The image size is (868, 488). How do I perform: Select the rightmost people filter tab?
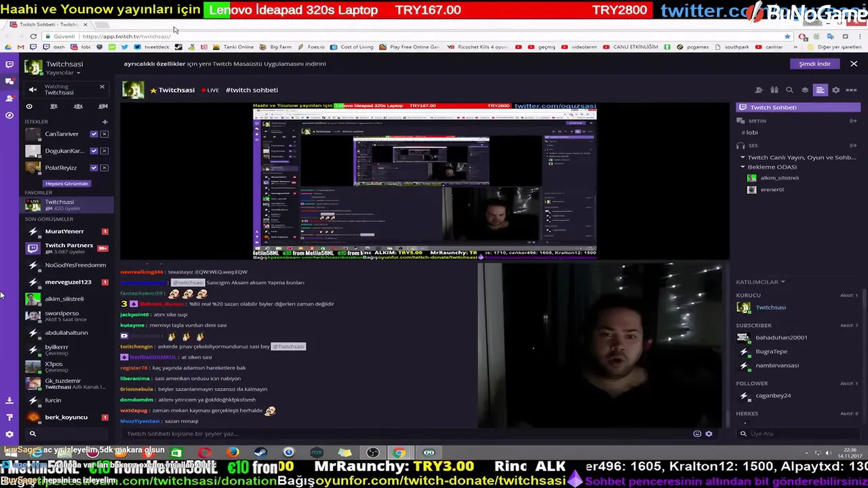click(x=103, y=106)
